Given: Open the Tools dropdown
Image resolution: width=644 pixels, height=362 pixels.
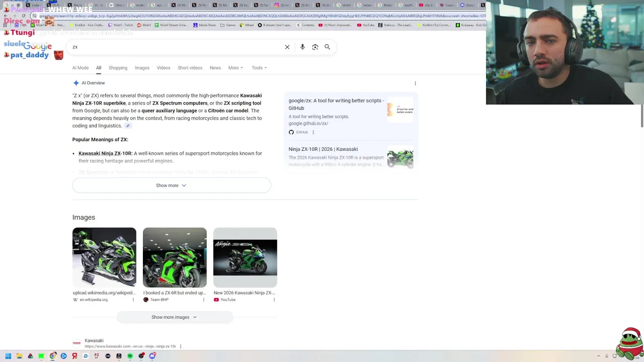Looking at the screenshot, I should [259, 68].
